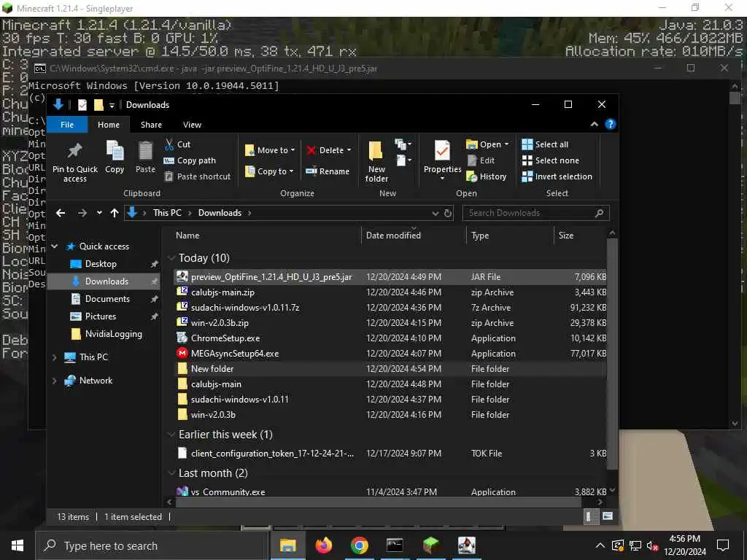
Task: Click Select none in ribbon
Action: click(551, 160)
